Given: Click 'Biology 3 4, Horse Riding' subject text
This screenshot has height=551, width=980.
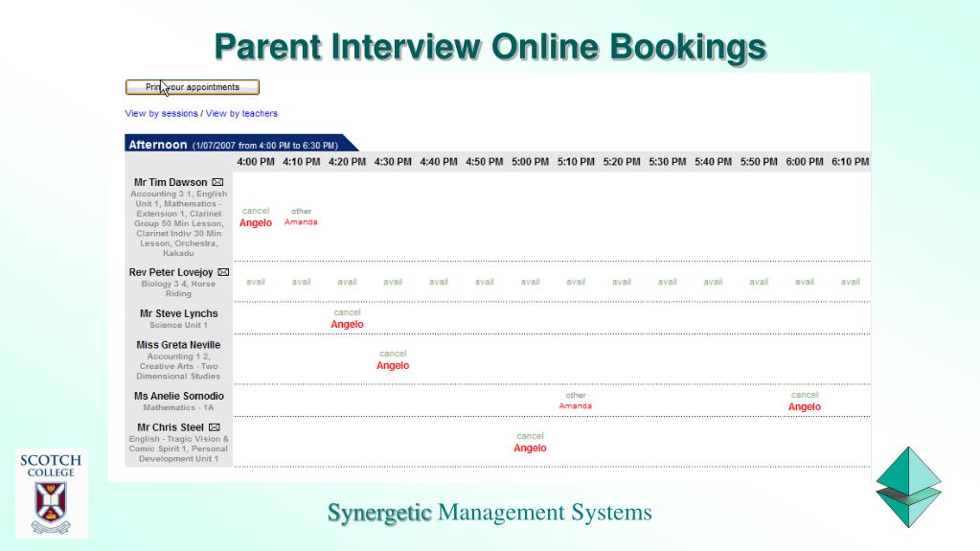Looking at the screenshot, I should click(178, 288).
